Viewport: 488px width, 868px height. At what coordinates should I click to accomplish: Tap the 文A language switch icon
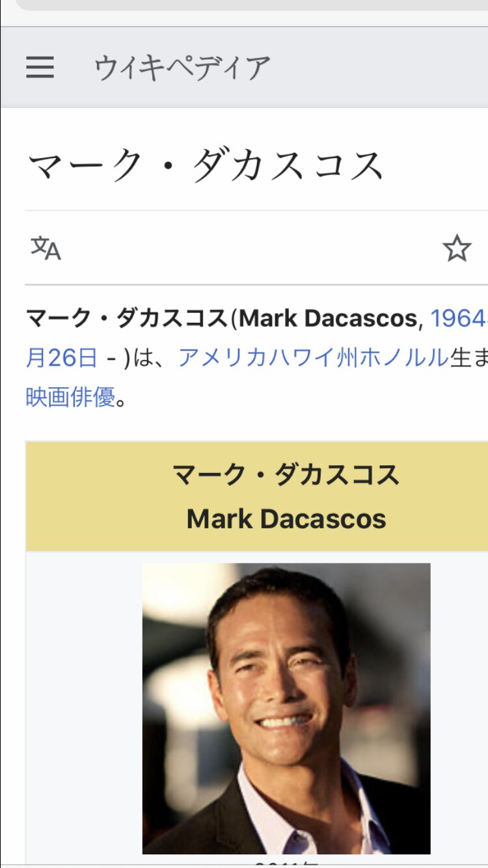point(46,248)
